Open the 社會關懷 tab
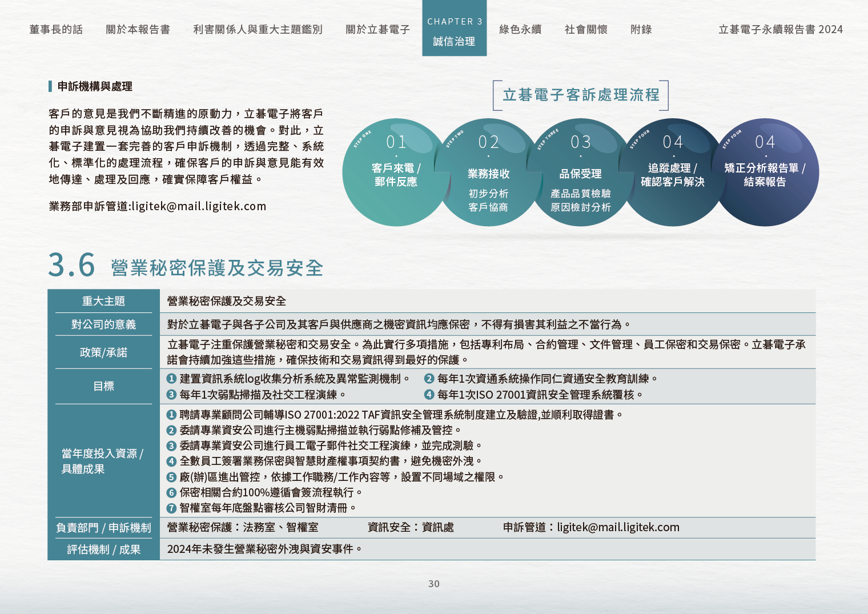 pos(586,29)
